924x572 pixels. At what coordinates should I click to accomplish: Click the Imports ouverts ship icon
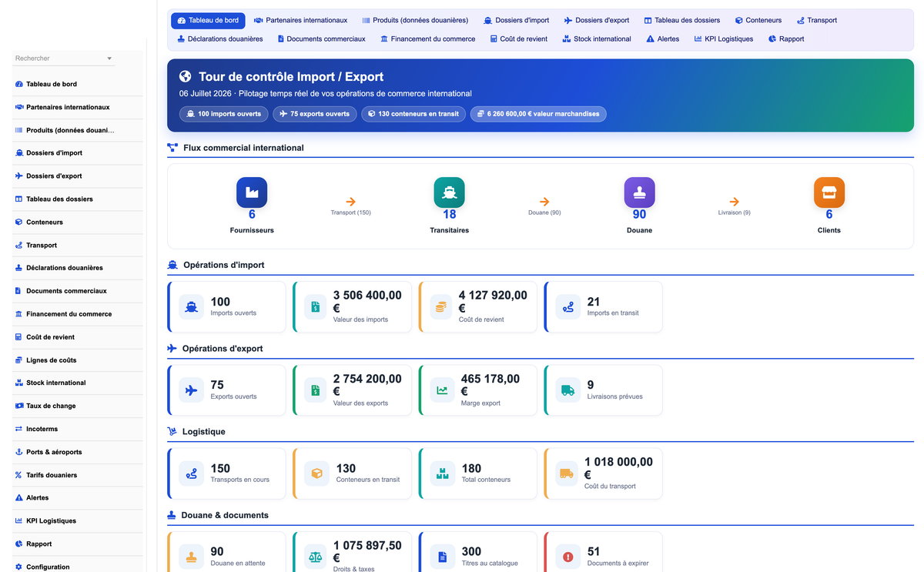pyautogui.click(x=191, y=307)
